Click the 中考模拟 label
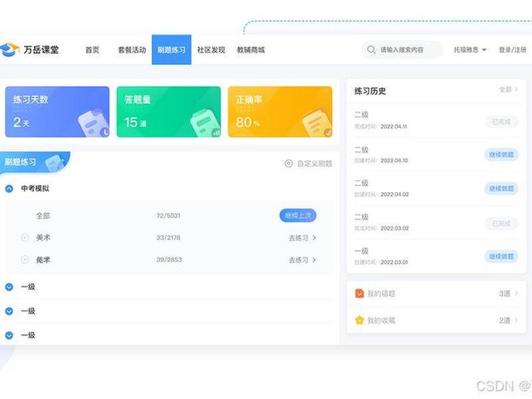The image size is (532, 399). 35,189
